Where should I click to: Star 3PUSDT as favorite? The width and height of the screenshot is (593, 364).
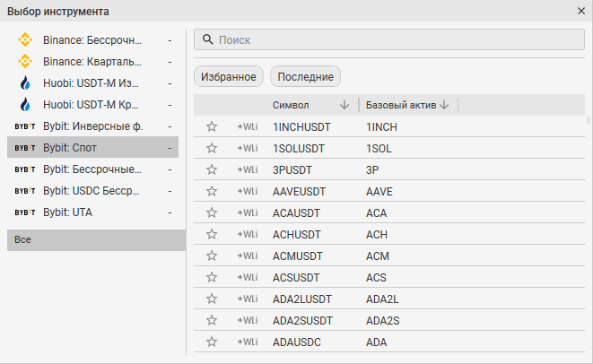click(212, 169)
